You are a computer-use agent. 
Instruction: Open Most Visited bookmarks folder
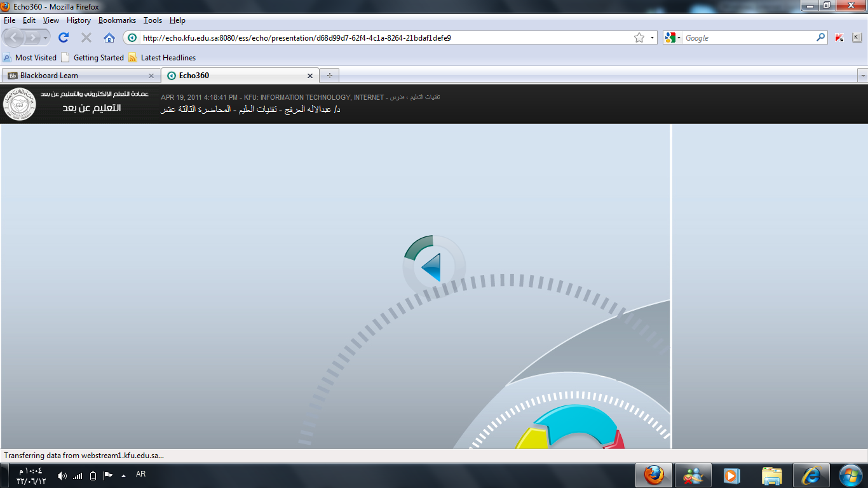(30, 57)
